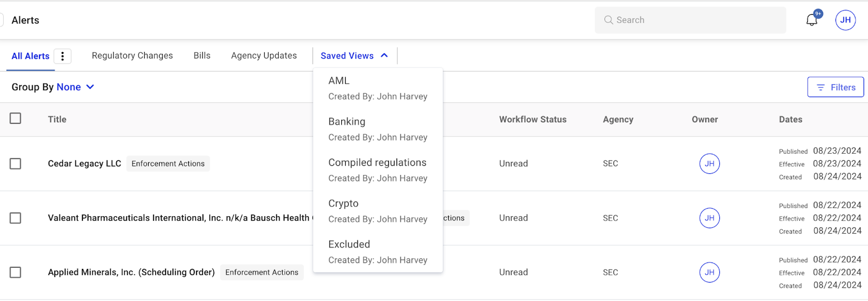Open the Agency Updates tab

pyautogui.click(x=264, y=55)
